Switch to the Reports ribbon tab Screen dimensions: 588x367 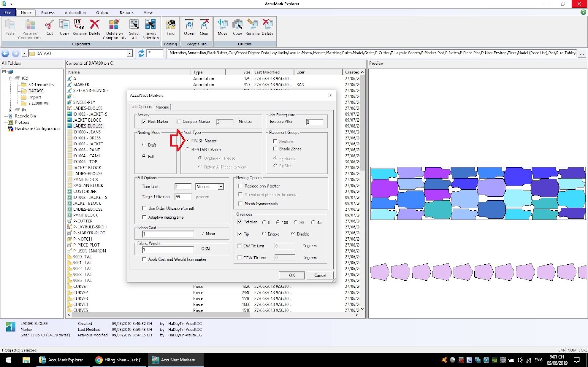pos(127,12)
